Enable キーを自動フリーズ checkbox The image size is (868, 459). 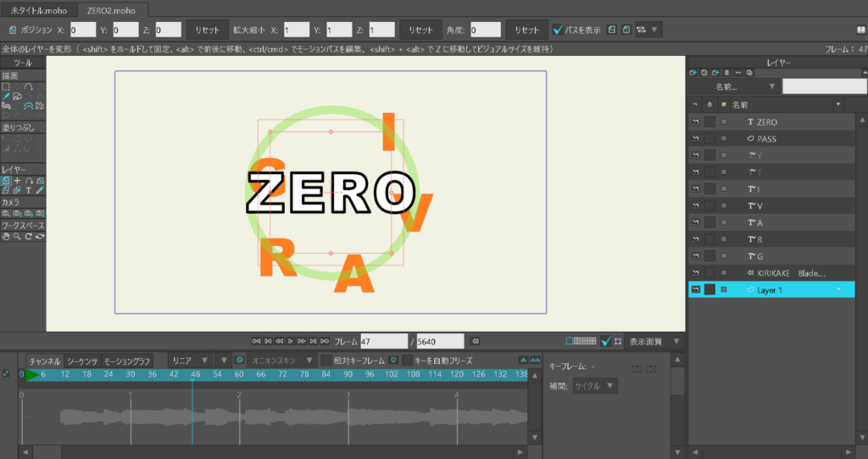[x=408, y=361]
